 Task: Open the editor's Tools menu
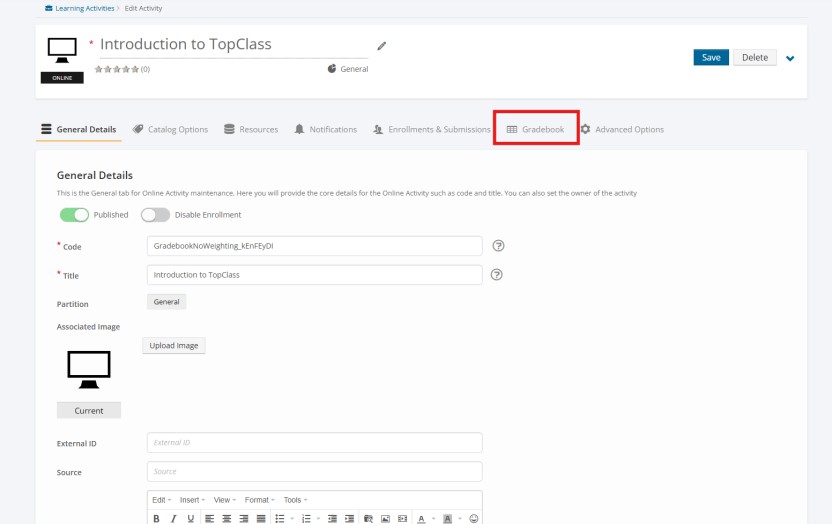click(295, 500)
